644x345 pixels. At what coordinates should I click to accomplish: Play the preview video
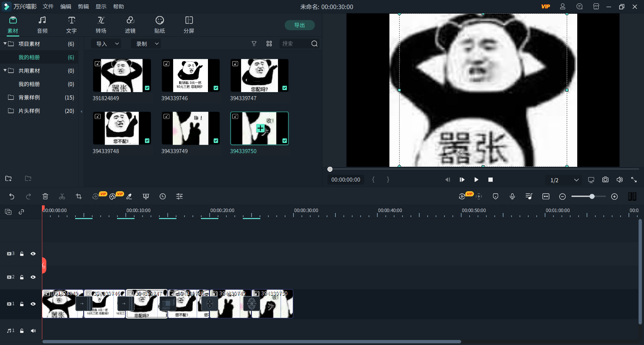tap(476, 180)
